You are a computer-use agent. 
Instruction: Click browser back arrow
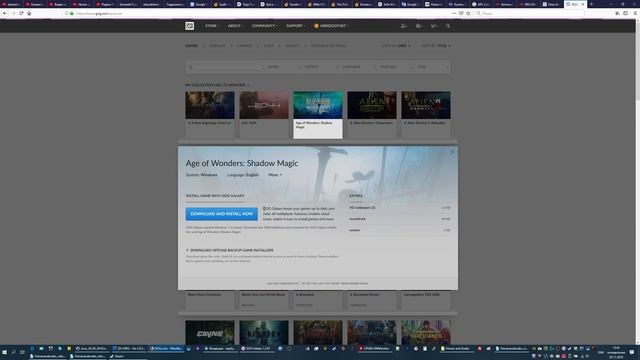click(x=5, y=13)
